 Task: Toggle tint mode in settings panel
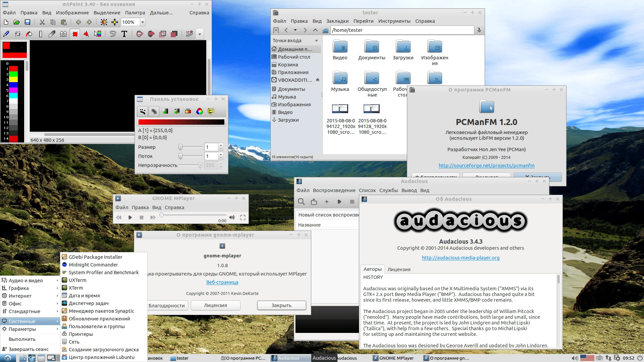[165, 111]
